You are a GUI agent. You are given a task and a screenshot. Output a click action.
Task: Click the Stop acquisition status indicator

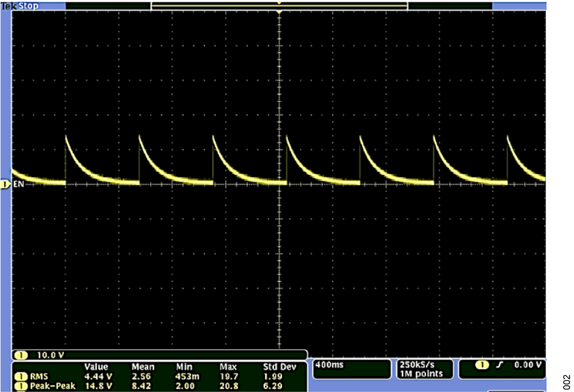point(29,6)
